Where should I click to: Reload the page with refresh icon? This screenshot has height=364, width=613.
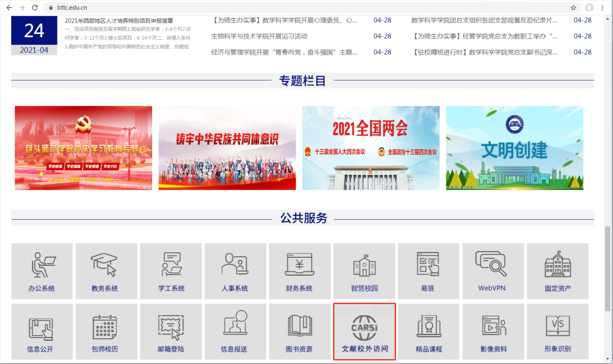pyautogui.click(x=35, y=8)
